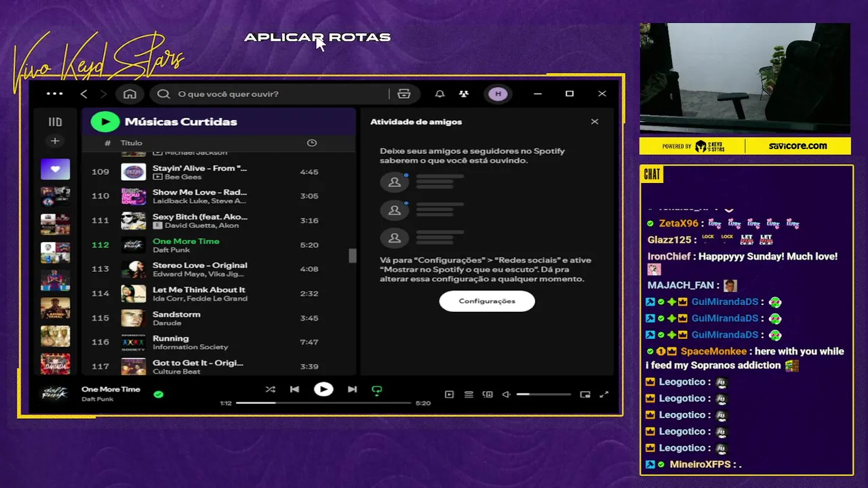
Task: Open One More Time title in player bar
Action: tap(111, 389)
